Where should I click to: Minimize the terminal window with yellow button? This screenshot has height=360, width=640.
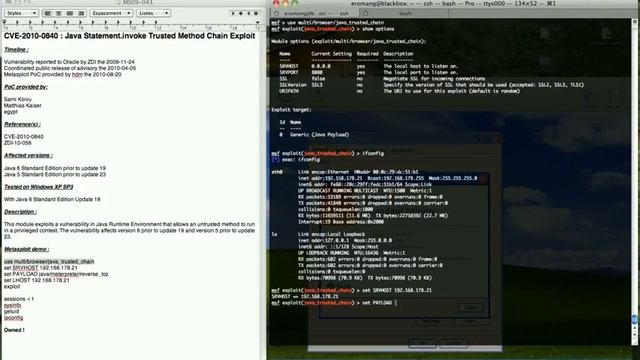[285, 3]
